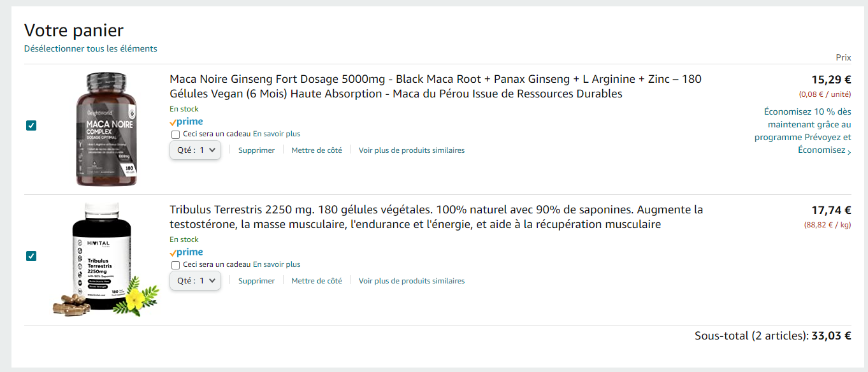View similar products for Tribulus Terrestris
This screenshot has width=868, height=372.
(412, 281)
